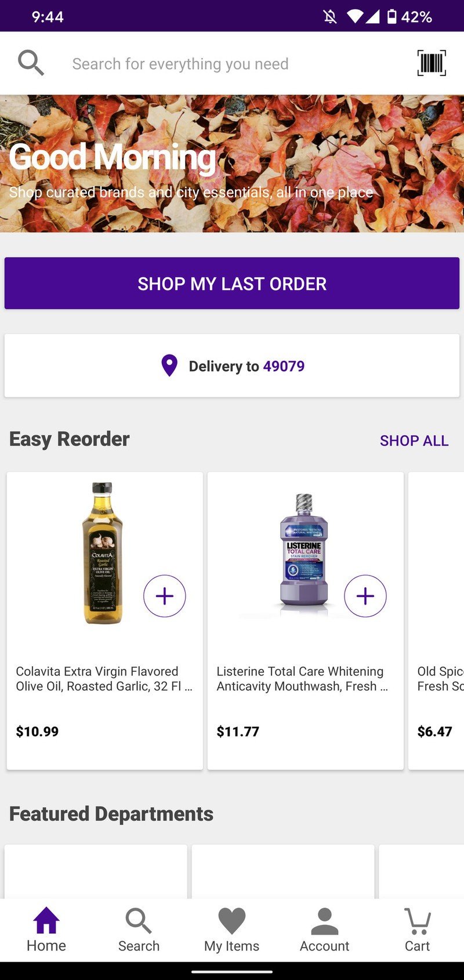The height and width of the screenshot is (980, 464).
Task: Change delivery zip code 49079
Action: click(x=284, y=366)
